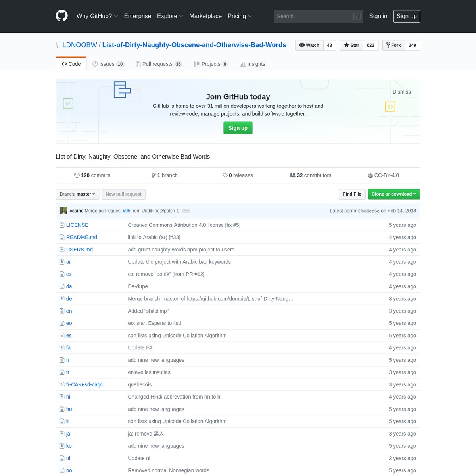Click the file icon beside the hi entry

click(x=62, y=397)
